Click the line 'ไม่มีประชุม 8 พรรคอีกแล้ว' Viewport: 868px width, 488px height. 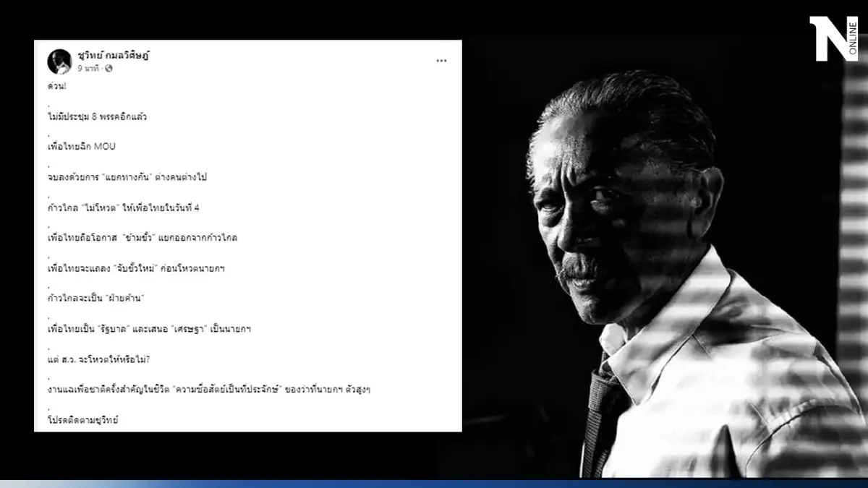[x=97, y=116]
